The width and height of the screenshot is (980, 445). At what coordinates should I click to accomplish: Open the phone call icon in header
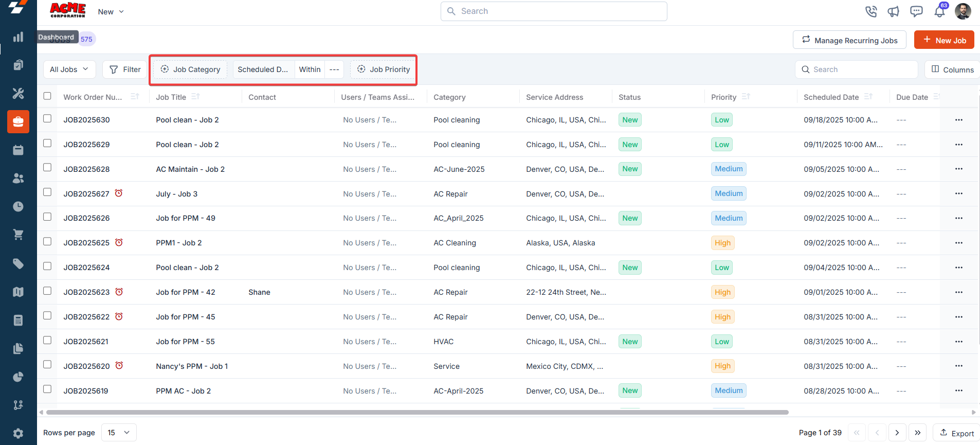[x=871, y=11]
